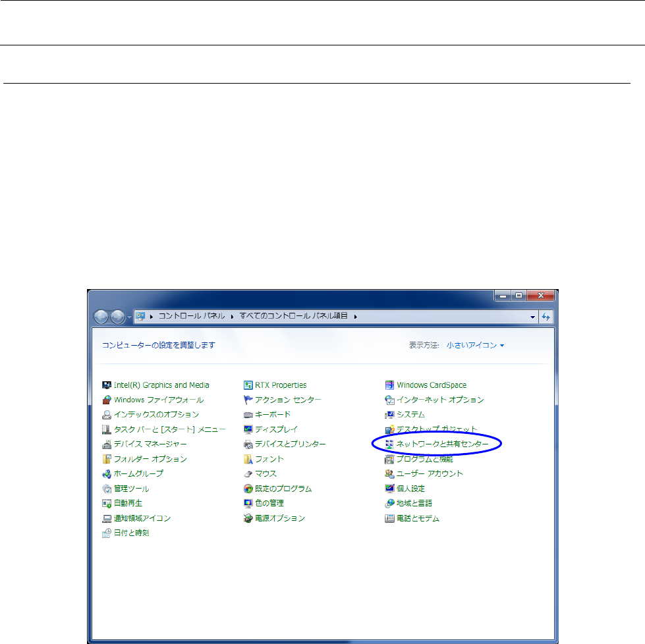The height and width of the screenshot is (644, 645).
Task: Click the RTX Properties icon
Action: click(248, 385)
